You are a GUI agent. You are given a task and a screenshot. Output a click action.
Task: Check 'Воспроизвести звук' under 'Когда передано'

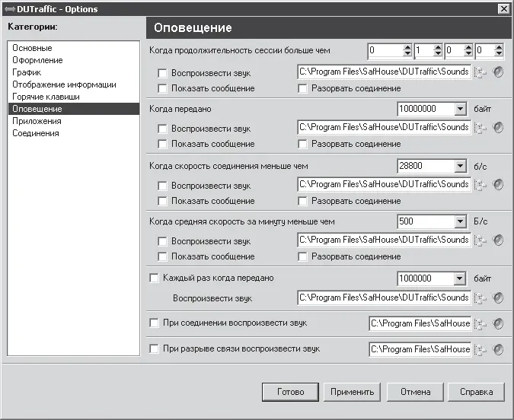point(162,129)
